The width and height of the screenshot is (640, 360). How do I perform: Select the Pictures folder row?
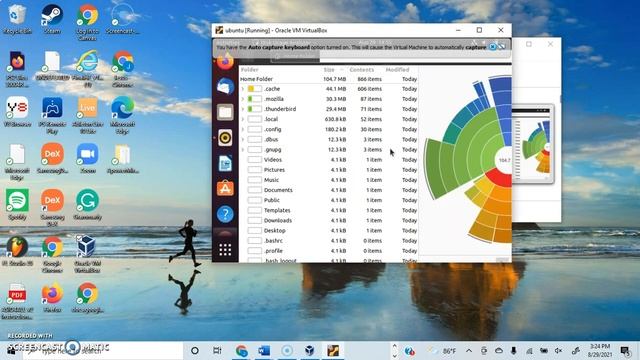click(x=329, y=170)
